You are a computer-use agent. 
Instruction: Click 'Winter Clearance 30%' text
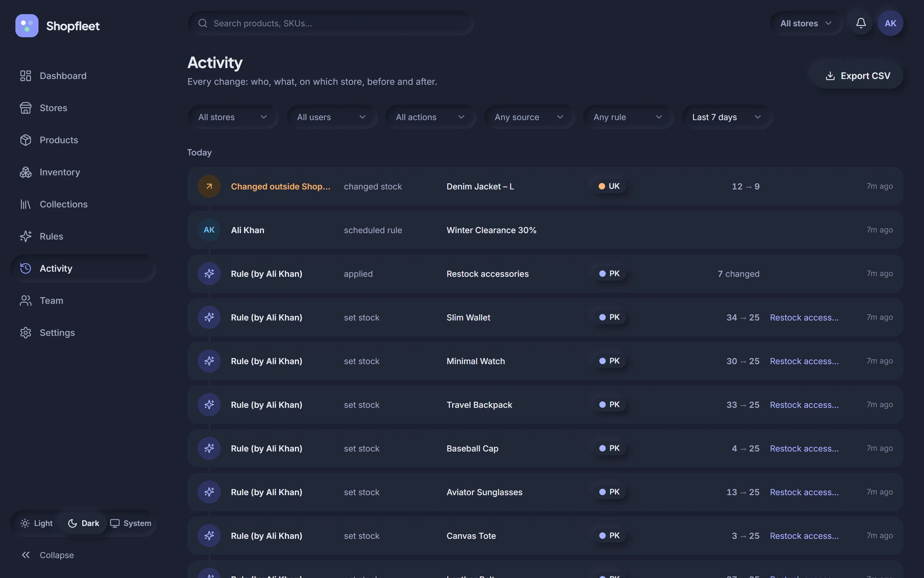(492, 230)
